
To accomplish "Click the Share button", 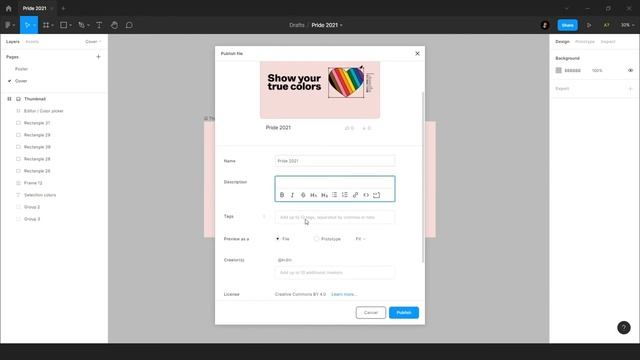I will pos(567,25).
